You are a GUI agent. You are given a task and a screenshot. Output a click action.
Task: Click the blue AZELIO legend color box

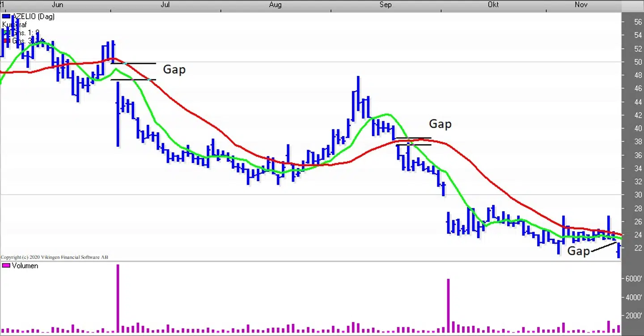tap(6, 17)
